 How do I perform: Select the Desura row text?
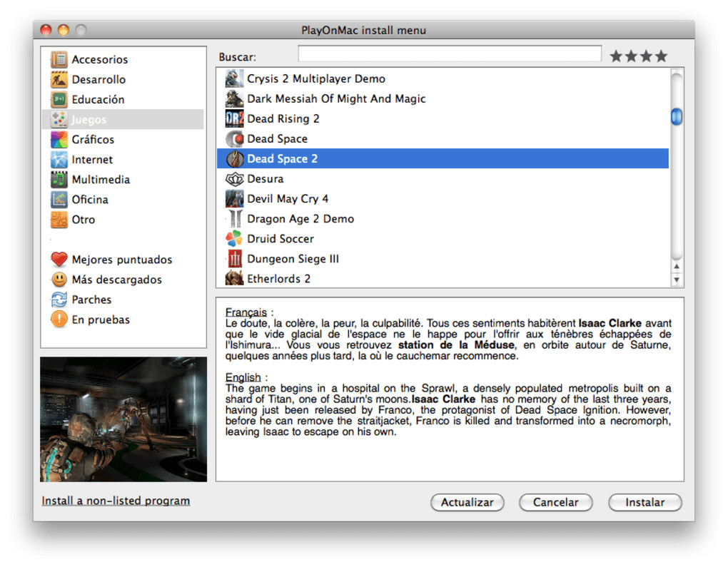click(265, 178)
